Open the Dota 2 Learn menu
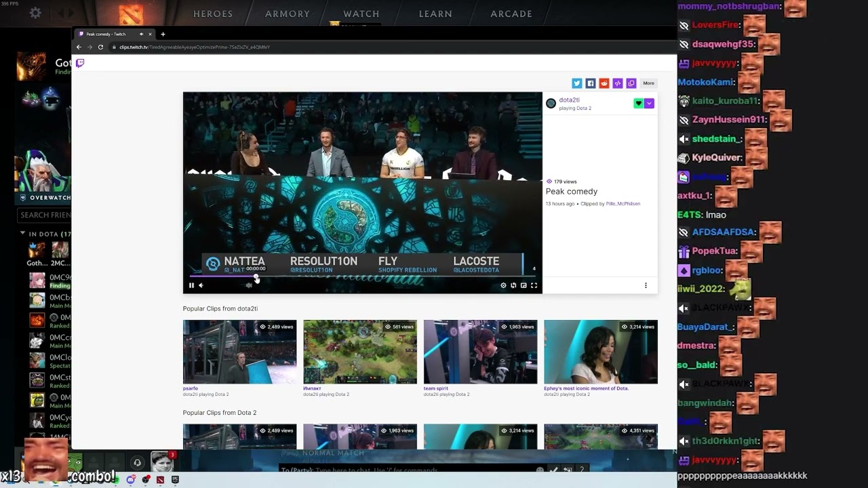This screenshot has height=488, width=868. 435,14
